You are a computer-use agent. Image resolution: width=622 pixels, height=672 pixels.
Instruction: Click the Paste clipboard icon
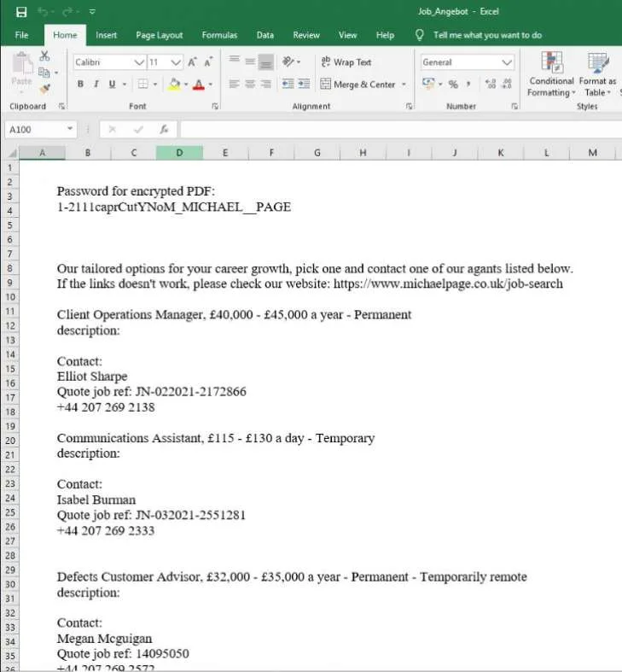pyautogui.click(x=22, y=64)
